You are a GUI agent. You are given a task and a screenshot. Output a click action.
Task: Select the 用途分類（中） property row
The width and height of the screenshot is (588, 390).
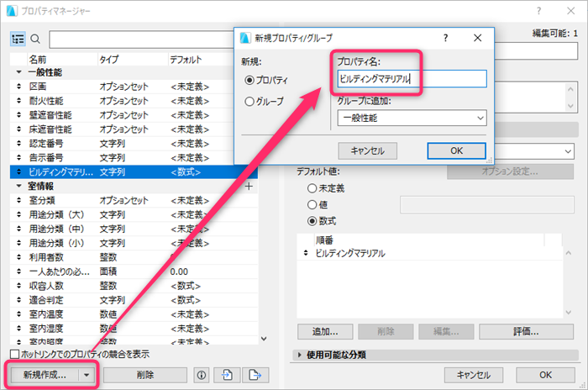[x=134, y=229]
